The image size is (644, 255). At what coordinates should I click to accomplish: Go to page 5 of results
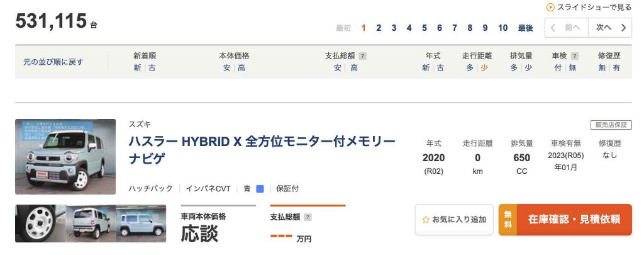click(425, 28)
